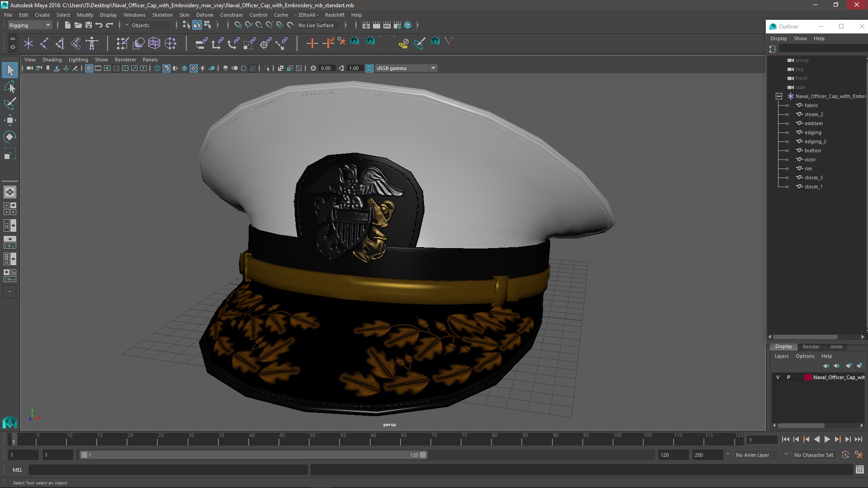Toggle grid display in viewport toolbar

89,68
